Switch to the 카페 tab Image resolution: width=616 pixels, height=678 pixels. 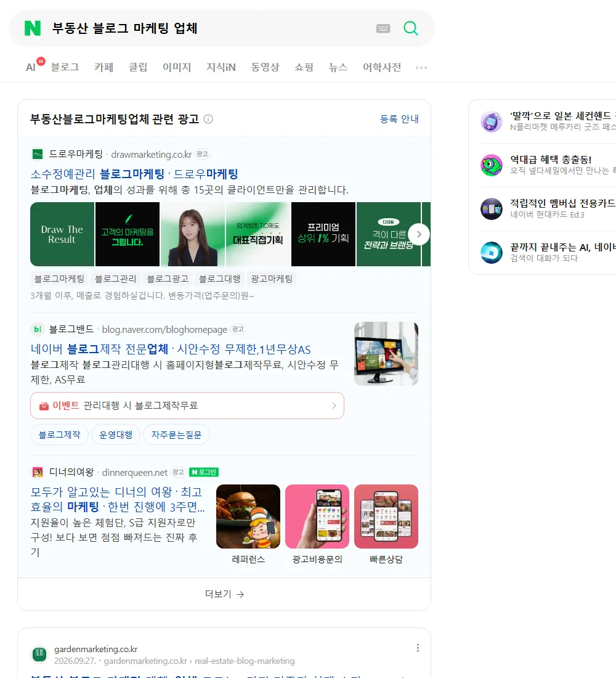103,67
